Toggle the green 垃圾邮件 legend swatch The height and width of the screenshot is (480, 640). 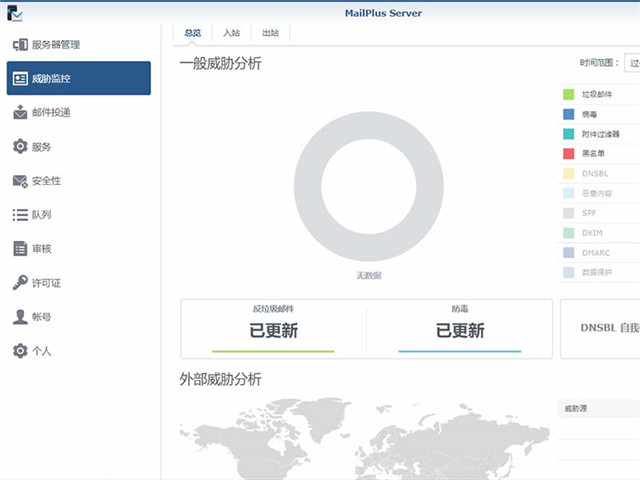(569, 94)
